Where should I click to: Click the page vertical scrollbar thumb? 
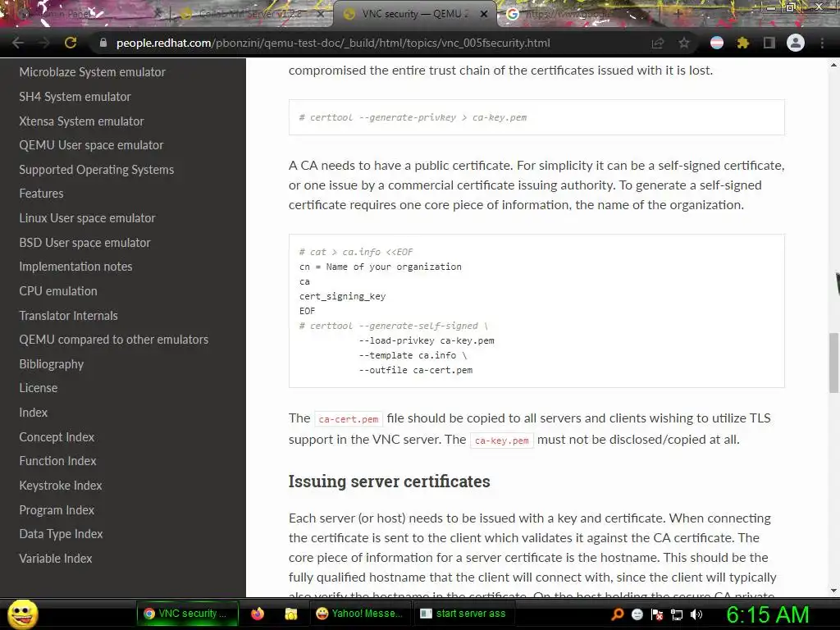tap(833, 363)
